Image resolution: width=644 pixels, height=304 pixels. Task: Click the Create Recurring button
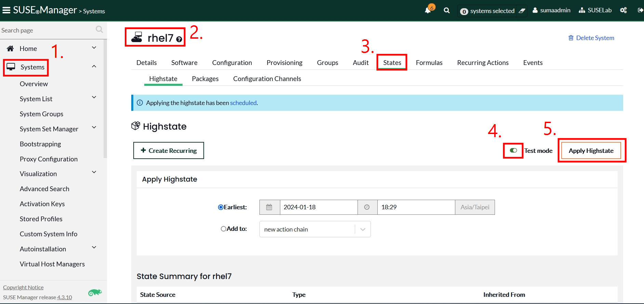(169, 150)
